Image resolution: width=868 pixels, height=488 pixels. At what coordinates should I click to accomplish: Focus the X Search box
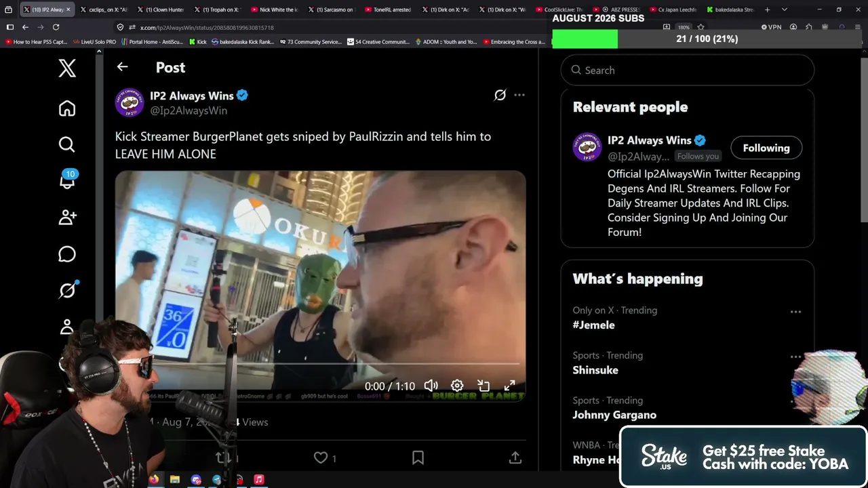click(688, 70)
